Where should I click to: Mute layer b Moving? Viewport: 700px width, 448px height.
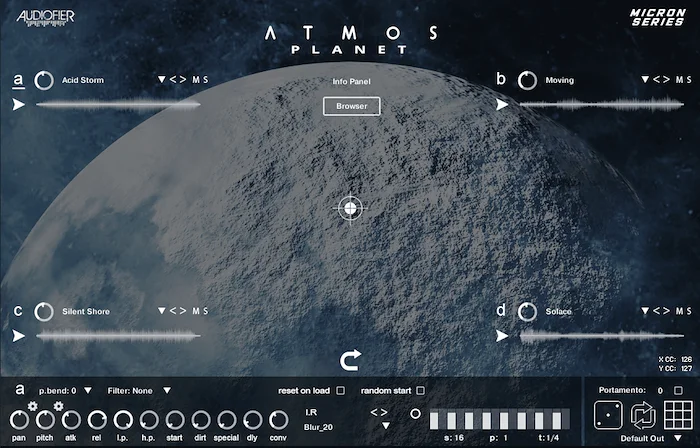680,79
